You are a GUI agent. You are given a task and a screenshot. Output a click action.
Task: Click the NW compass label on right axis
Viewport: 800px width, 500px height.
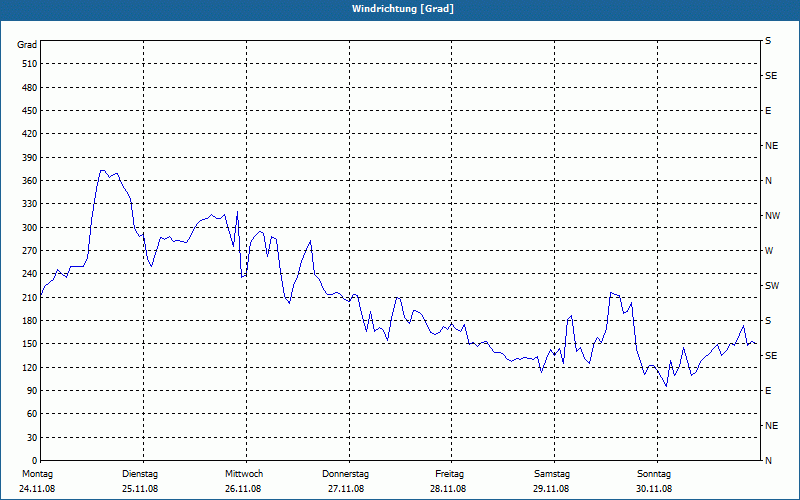click(x=772, y=216)
